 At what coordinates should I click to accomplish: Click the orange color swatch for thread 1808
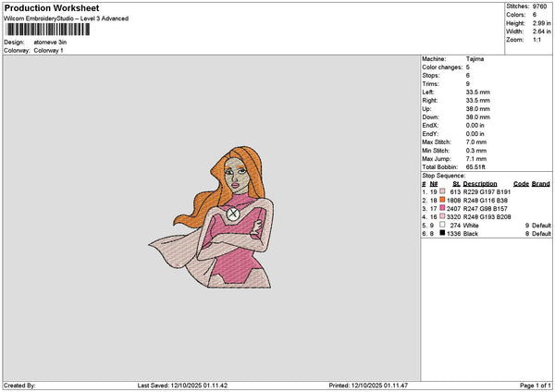click(x=442, y=200)
